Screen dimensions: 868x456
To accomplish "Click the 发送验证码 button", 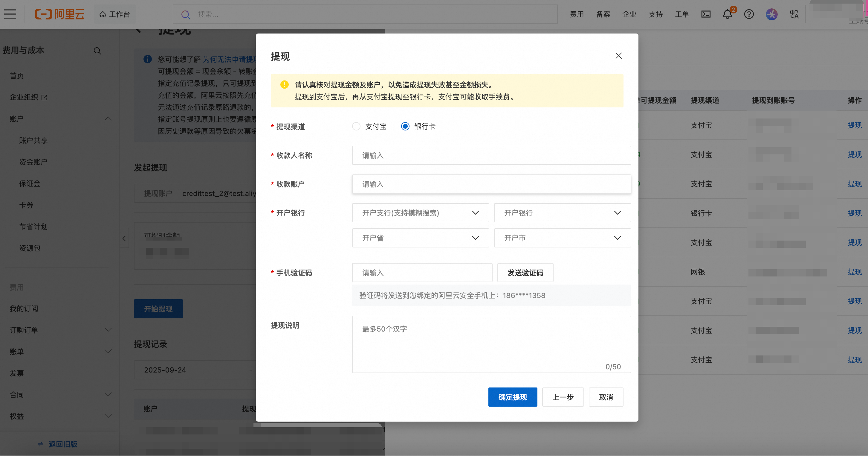I will [525, 273].
